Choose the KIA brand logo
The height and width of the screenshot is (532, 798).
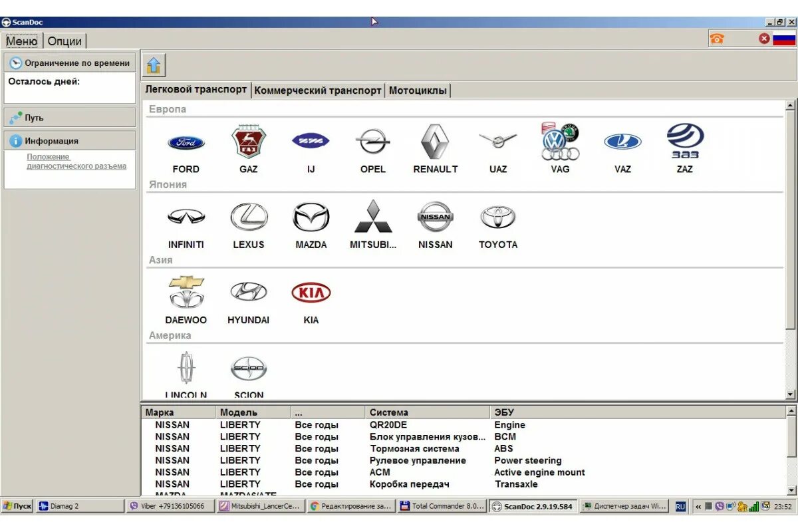pyautogui.click(x=311, y=293)
